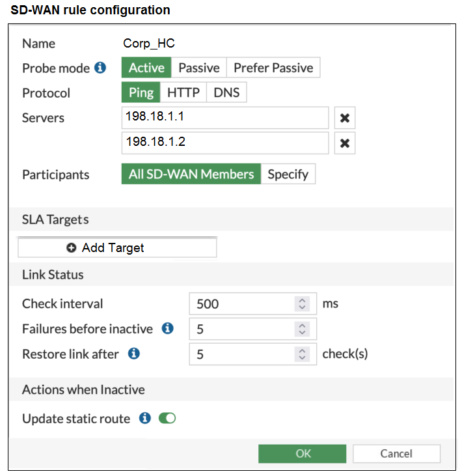
Task: Select the Ping protocol
Action: click(141, 92)
